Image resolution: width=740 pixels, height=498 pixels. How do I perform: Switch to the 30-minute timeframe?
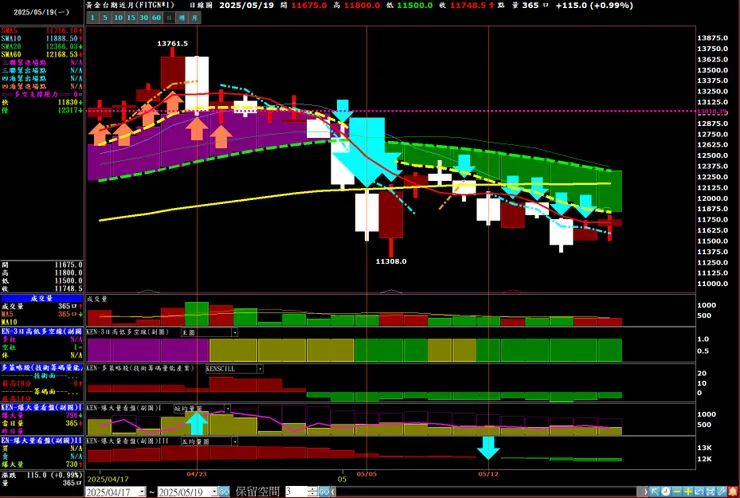144,18
